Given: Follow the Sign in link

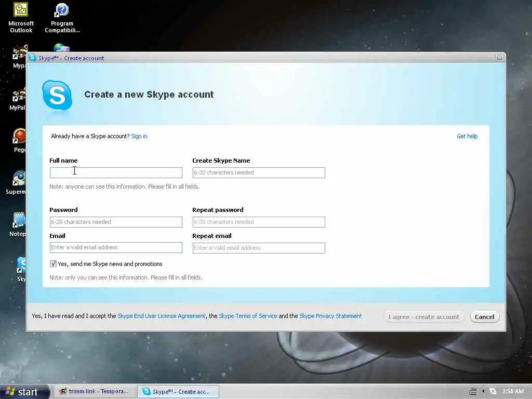Looking at the screenshot, I should (x=139, y=136).
